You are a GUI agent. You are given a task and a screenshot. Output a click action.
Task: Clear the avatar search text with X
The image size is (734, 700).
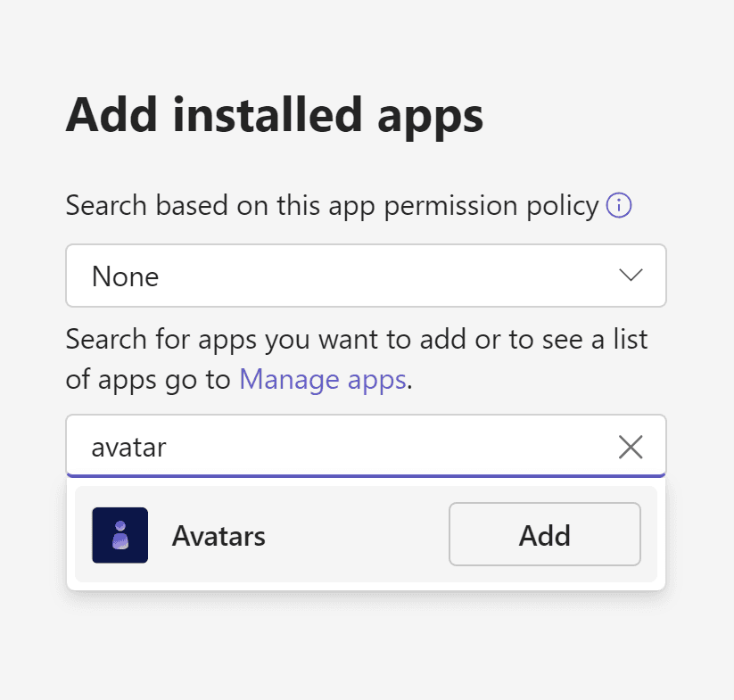click(630, 447)
